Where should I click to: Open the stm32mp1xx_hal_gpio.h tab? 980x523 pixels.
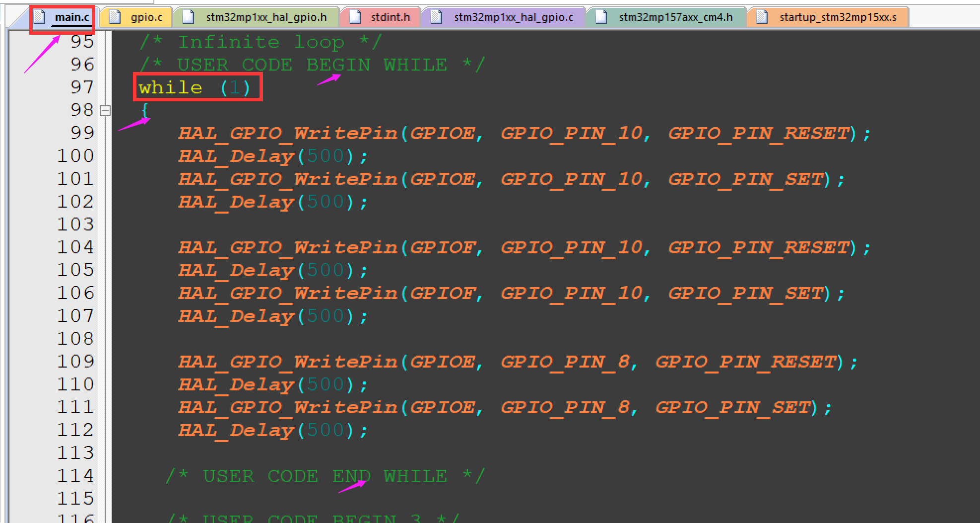[266, 17]
